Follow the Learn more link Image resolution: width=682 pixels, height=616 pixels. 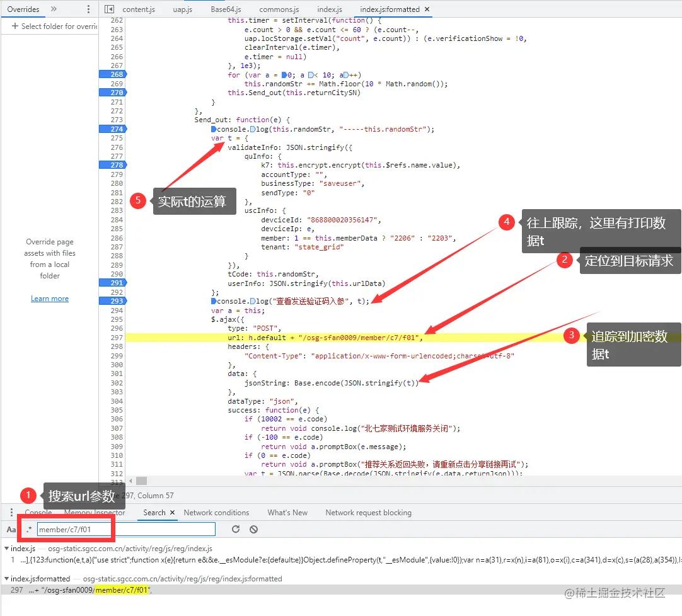tap(50, 299)
